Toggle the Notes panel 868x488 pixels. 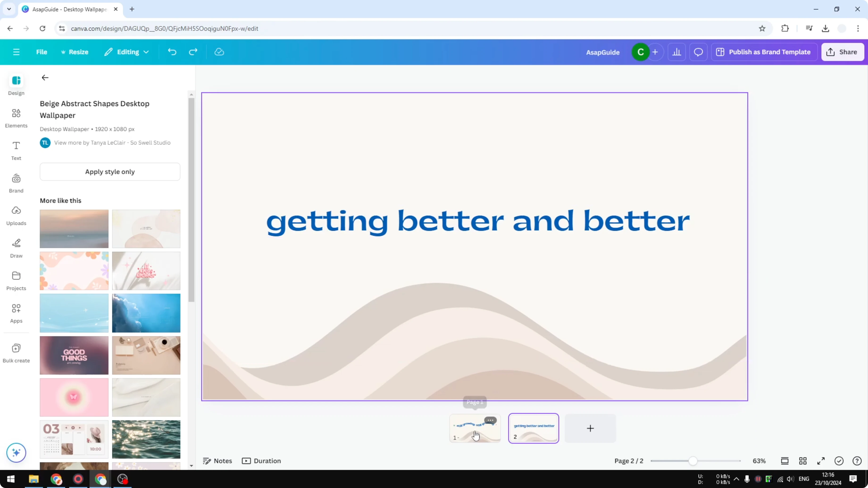point(217,461)
